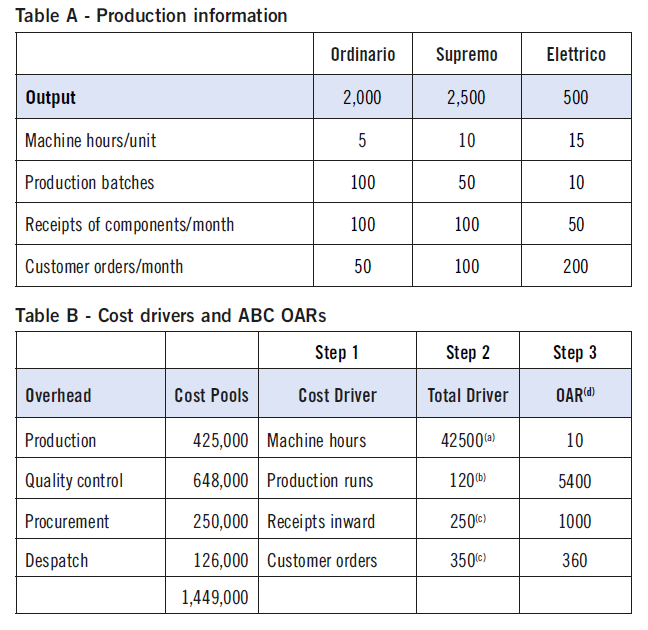Select the Receipts inward cost driver

click(321, 522)
